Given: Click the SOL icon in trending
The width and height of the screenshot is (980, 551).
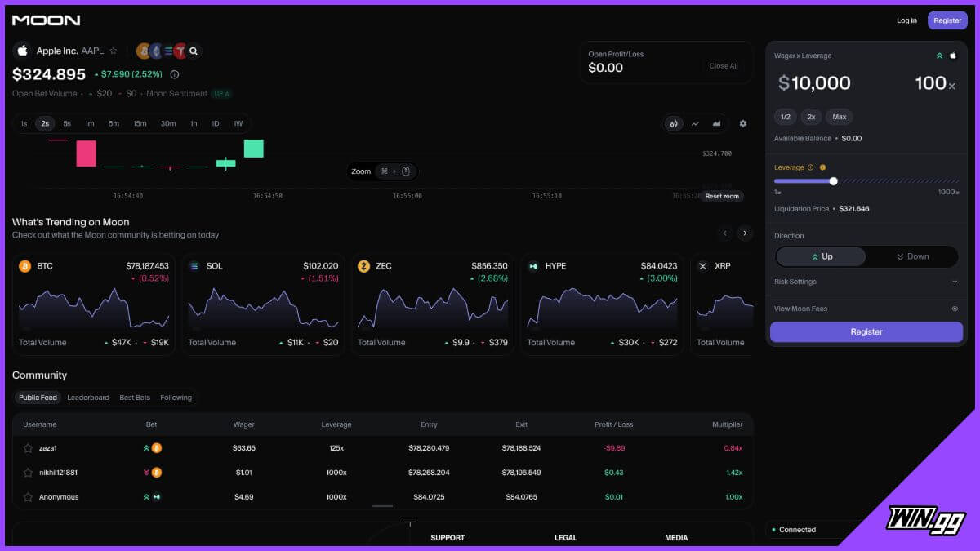Looking at the screenshot, I should pyautogui.click(x=194, y=266).
